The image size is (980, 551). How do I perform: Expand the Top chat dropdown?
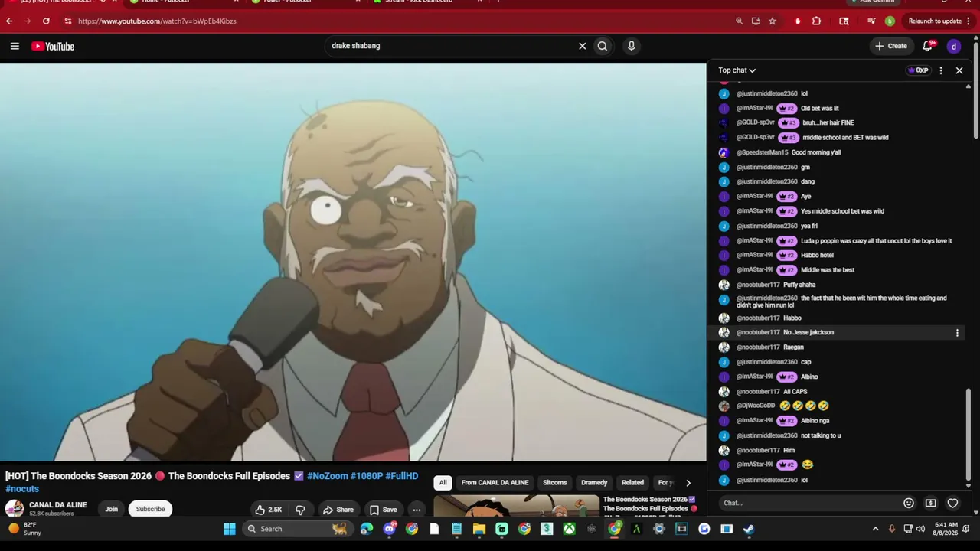(x=737, y=70)
